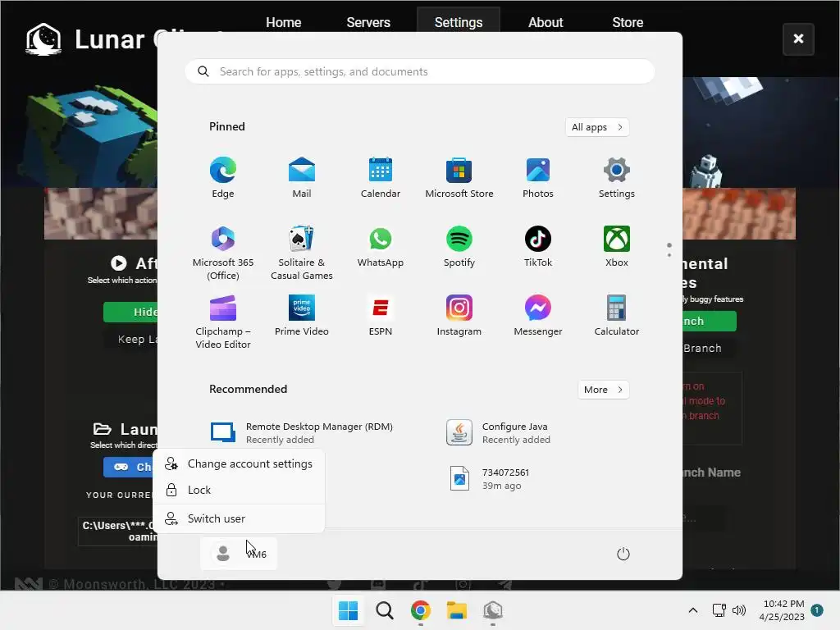Open the clock showing 10:42 PM
This screenshot has height=630, width=840.
782,610
